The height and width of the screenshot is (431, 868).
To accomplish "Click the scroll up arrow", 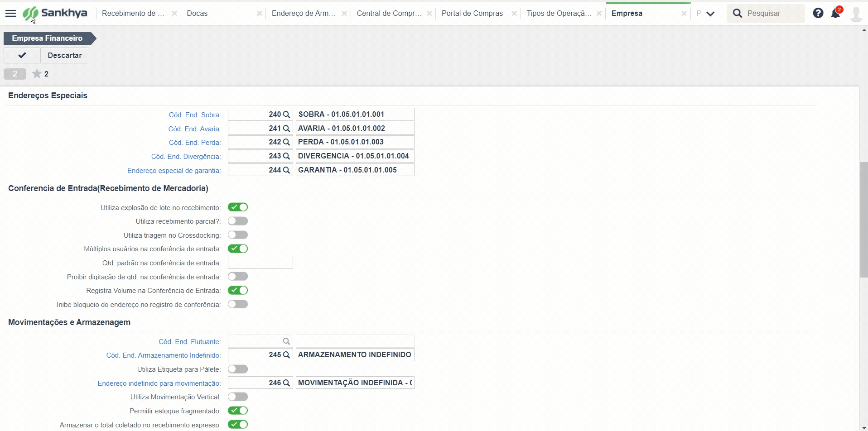I will click(864, 30).
